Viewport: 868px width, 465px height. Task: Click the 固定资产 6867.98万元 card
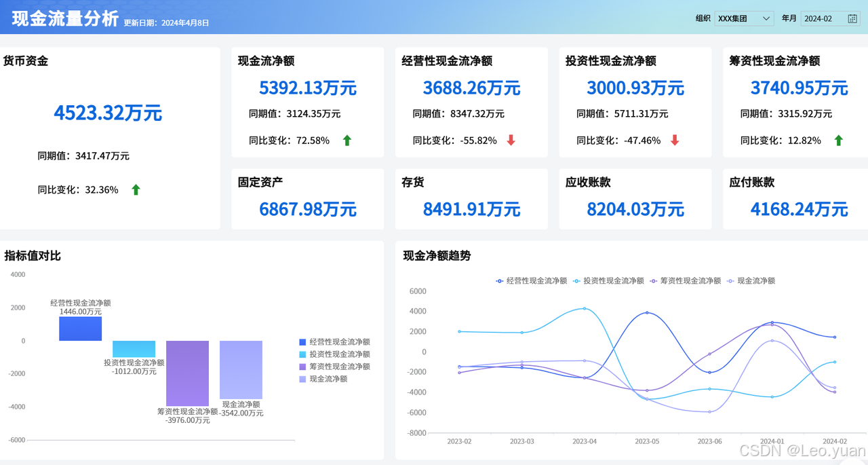307,199
